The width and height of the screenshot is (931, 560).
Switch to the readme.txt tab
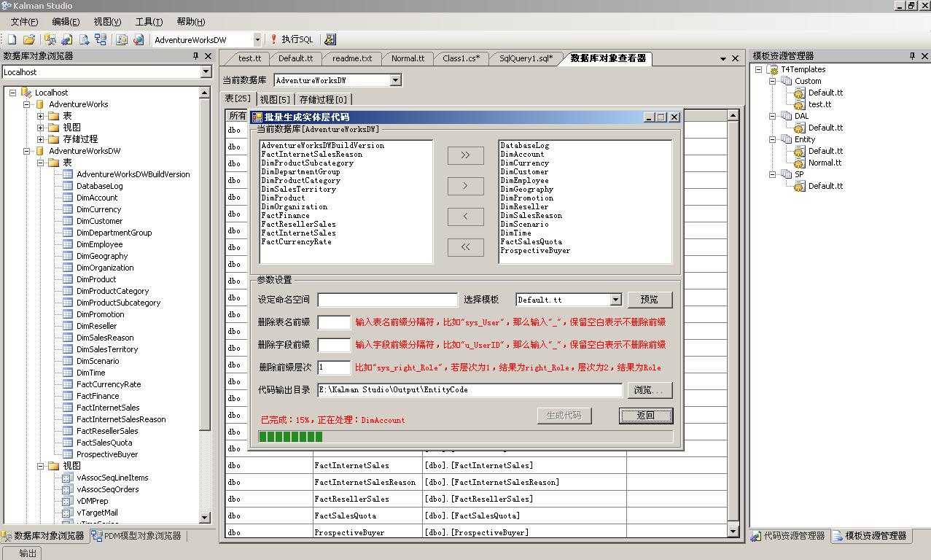(352, 58)
